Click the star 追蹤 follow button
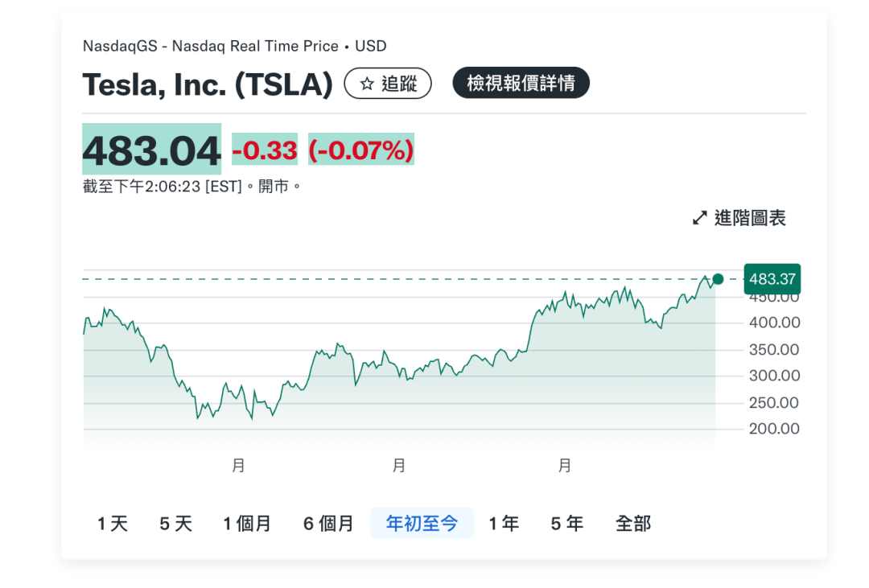Image resolution: width=869 pixels, height=588 pixels. [x=388, y=84]
